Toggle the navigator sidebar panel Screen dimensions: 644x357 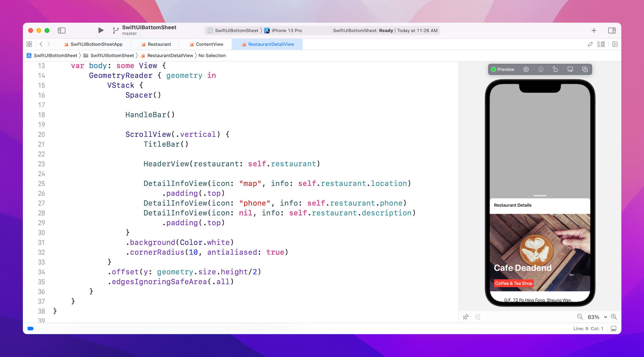[61, 31]
